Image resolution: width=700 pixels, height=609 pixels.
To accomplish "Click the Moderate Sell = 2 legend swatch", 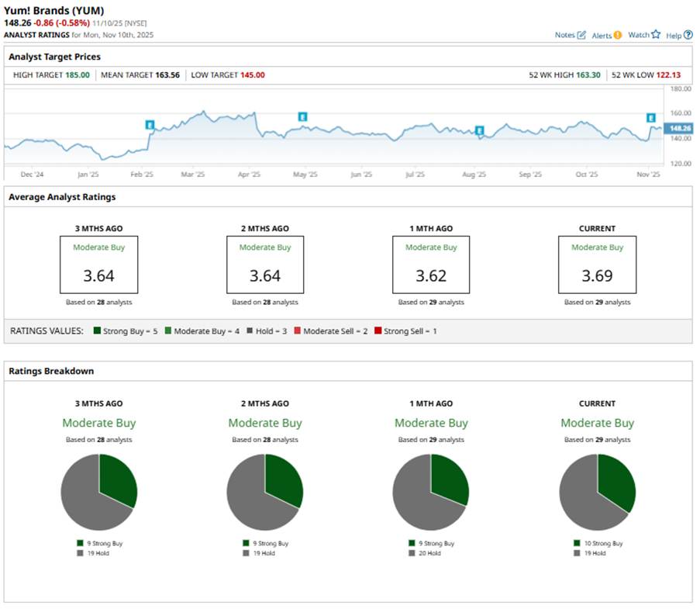I will [x=297, y=331].
